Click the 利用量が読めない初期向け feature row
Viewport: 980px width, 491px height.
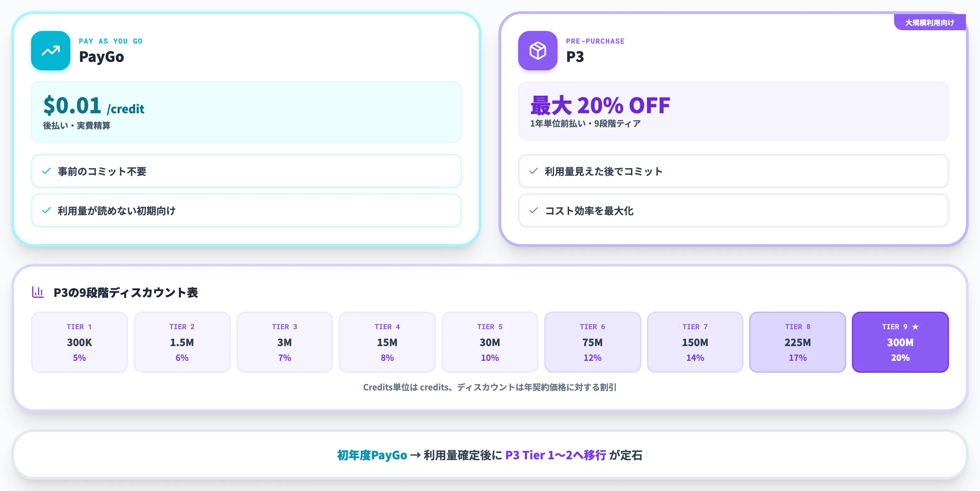pos(246,211)
